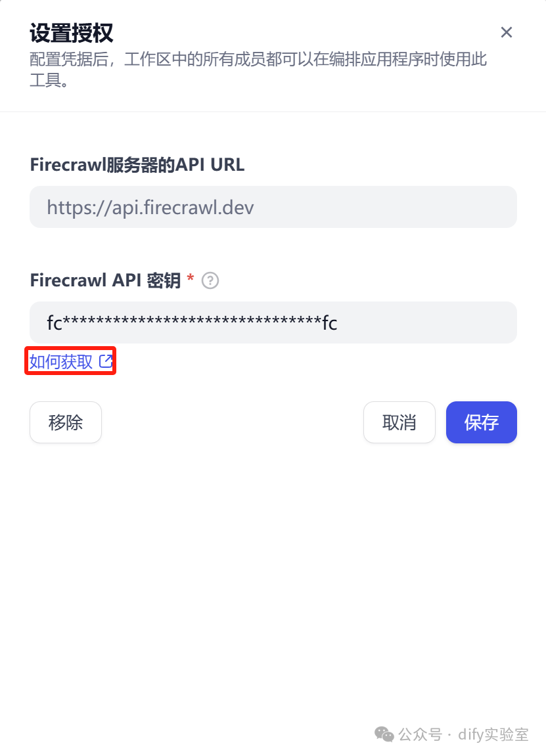546x756 pixels.
Task: Click the 移除 button
Action: pyautogui.click(x=66, y=422)
